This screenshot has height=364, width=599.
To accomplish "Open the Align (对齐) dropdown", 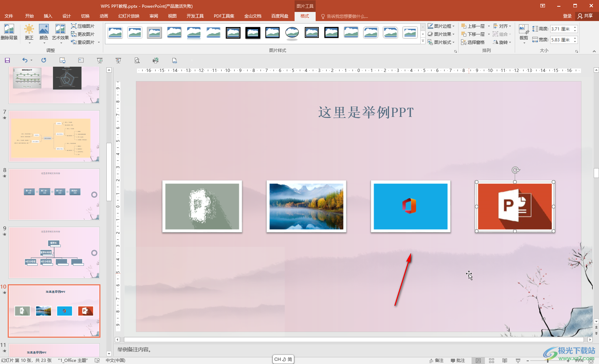I will (502, 26).
